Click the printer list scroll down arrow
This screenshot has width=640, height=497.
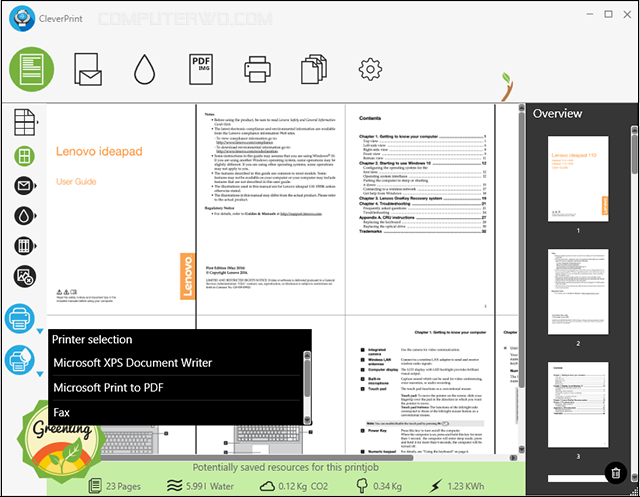tap(307, 420)
